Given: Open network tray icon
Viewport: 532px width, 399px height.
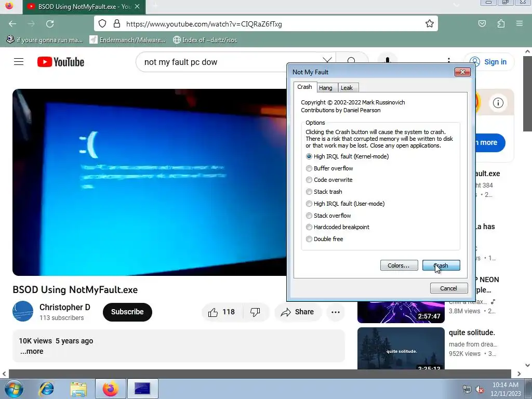Looking at the screenshot, I should (467, 390).
